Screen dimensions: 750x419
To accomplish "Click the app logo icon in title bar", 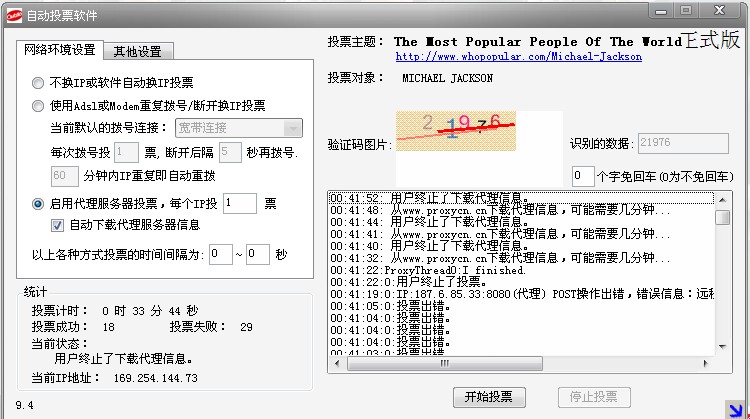I will [x=14, y=16].
